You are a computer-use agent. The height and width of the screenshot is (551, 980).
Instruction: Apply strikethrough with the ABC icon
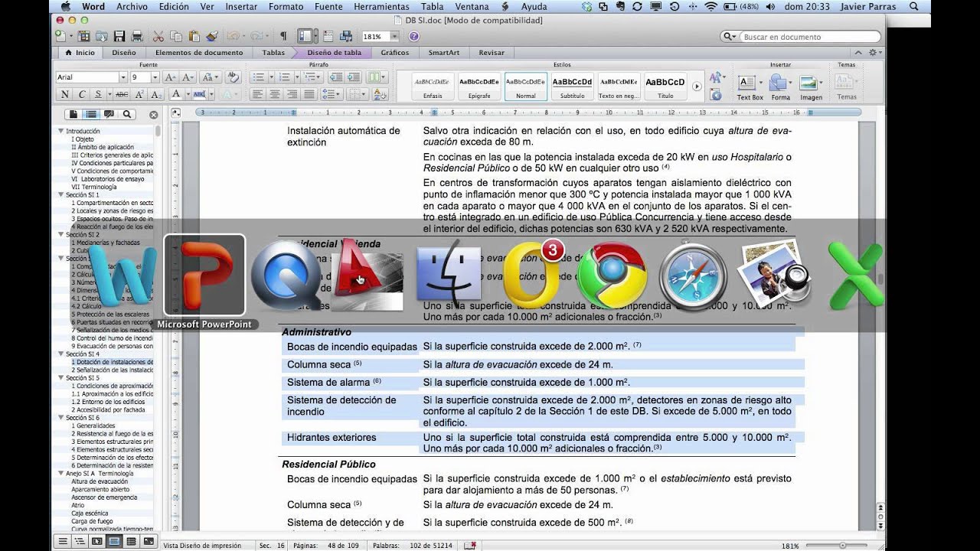pos(122,94)
